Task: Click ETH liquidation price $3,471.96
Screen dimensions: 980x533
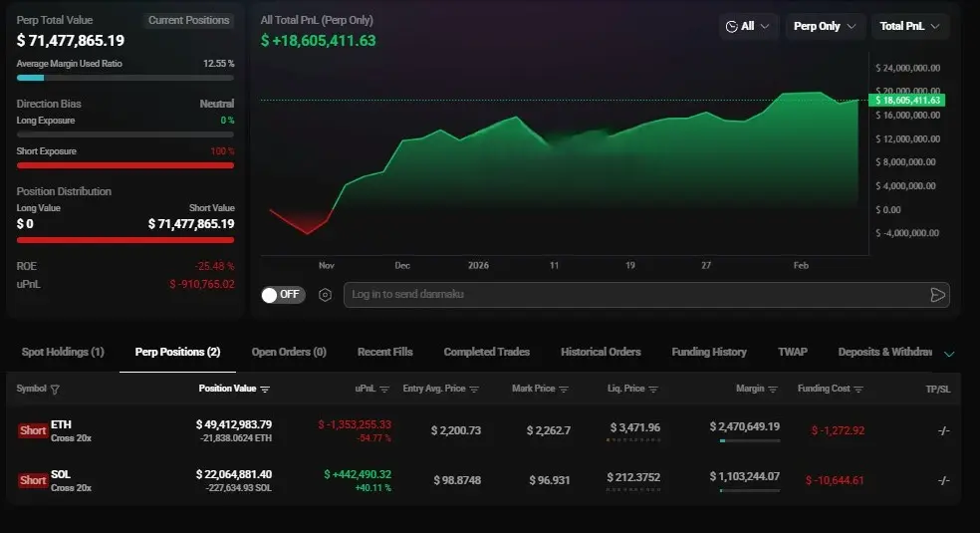Action: coord(635,427)
